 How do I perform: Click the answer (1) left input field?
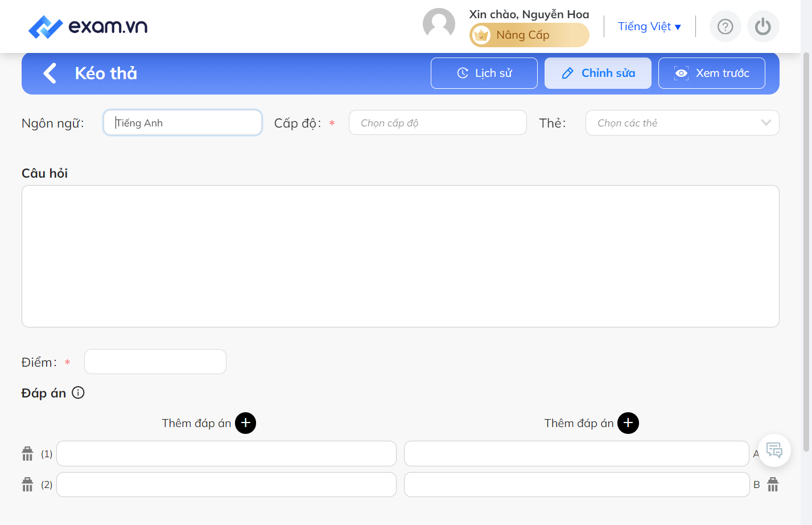pyautogui.click(x=226, y=454)
